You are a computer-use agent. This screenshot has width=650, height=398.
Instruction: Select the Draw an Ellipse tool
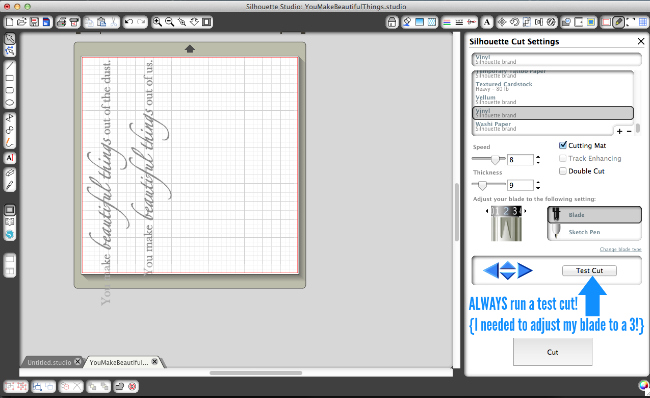[10, 102]
